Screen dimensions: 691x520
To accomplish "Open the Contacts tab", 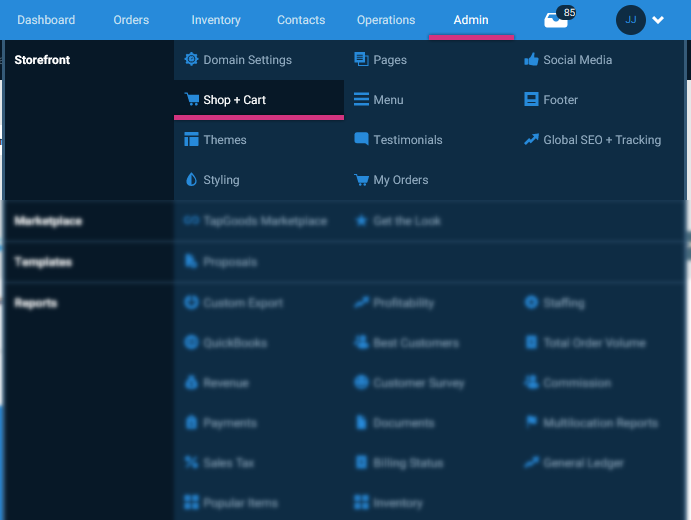I will coord(301,20).
